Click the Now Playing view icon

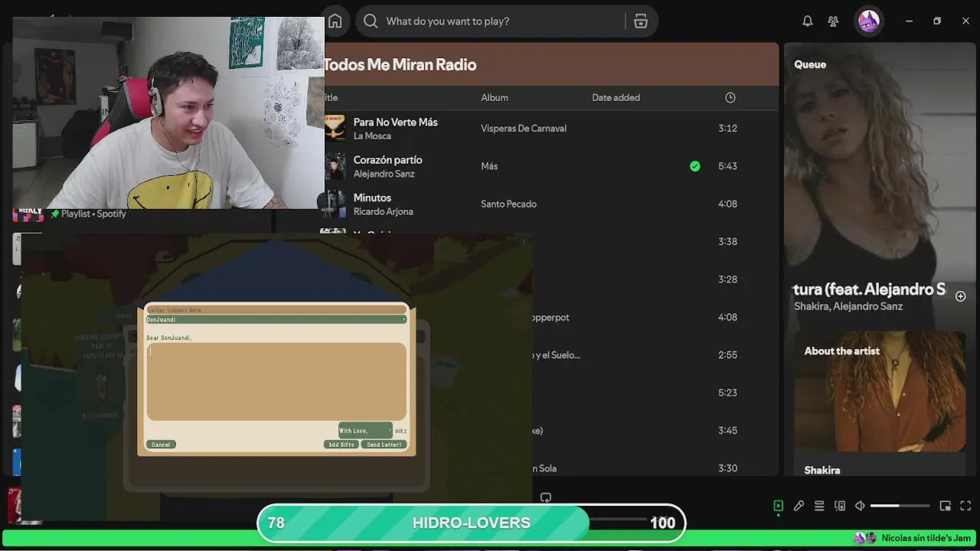point(778,506)
